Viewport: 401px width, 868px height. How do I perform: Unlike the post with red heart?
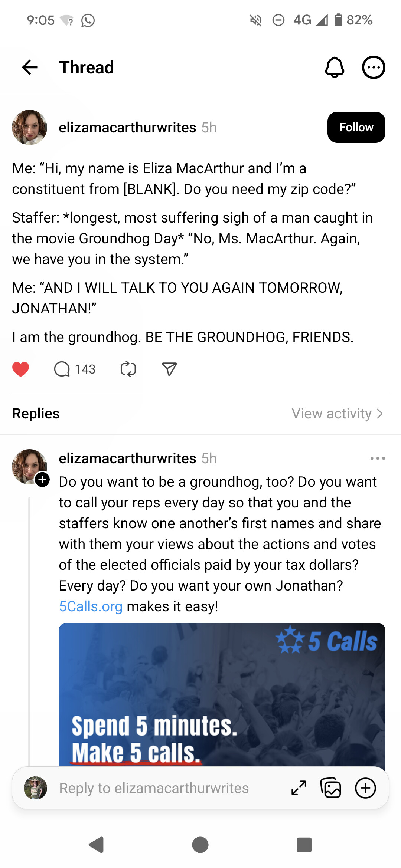(20, 369)
